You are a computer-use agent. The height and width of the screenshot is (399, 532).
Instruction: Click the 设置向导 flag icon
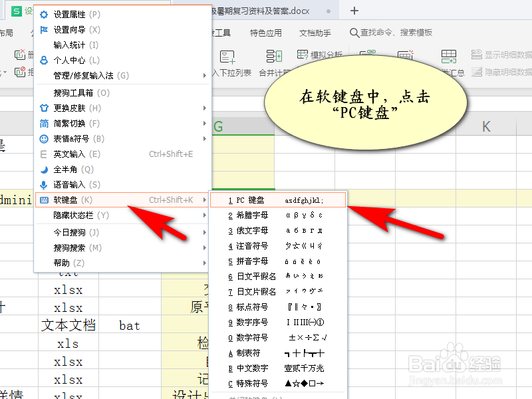44,30
